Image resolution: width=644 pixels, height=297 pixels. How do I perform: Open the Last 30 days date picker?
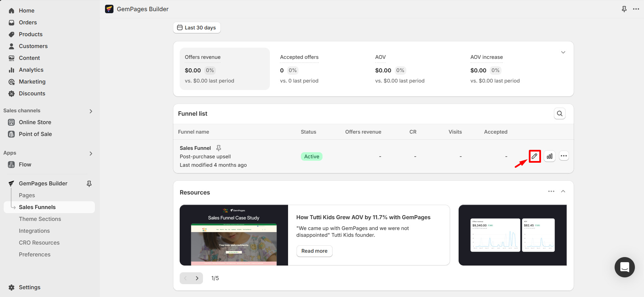pyautogui.click(x=197, y=28)
